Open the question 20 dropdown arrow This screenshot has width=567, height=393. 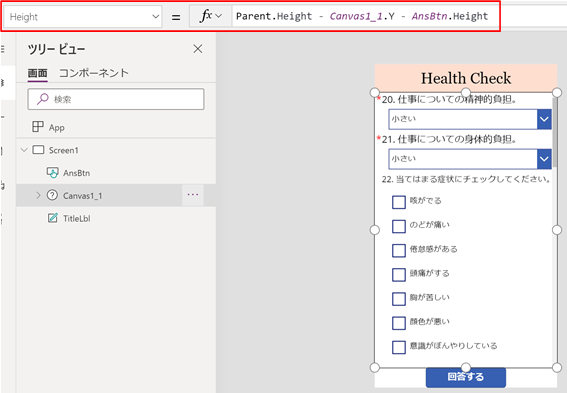tap(544, 119)
